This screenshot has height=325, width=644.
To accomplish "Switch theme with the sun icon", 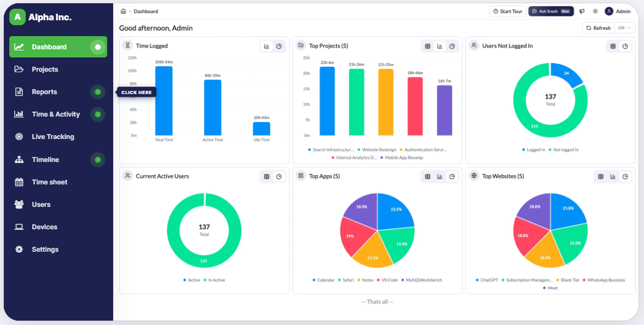I will [595, 11].
